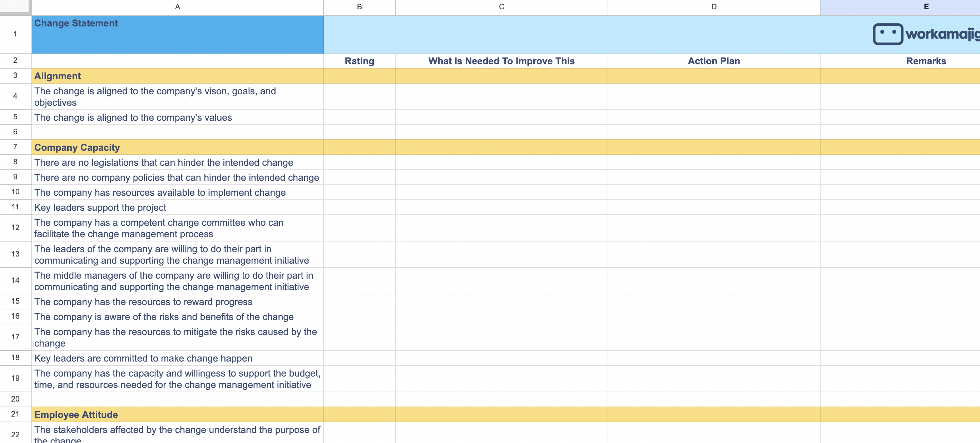
Task: Click Rating cell for 'Key leaders support the project'
Action: (360, 208)
